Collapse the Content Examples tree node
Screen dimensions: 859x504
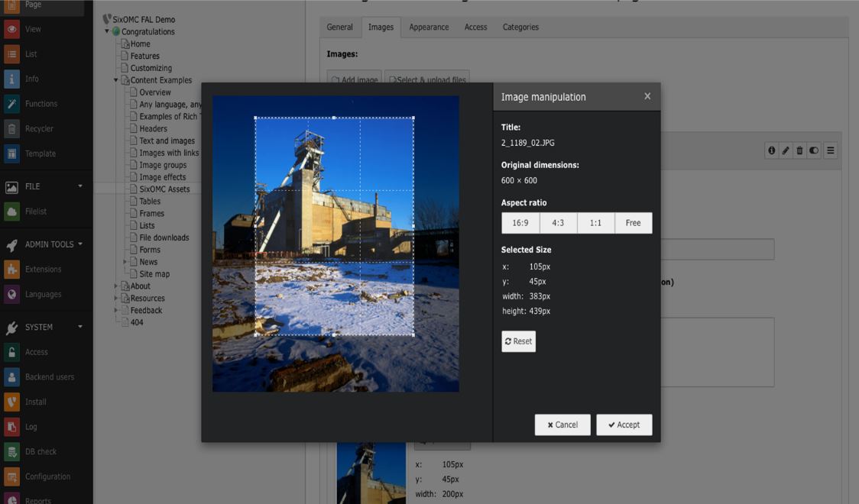pyautogui.click(x=115, y=80)
